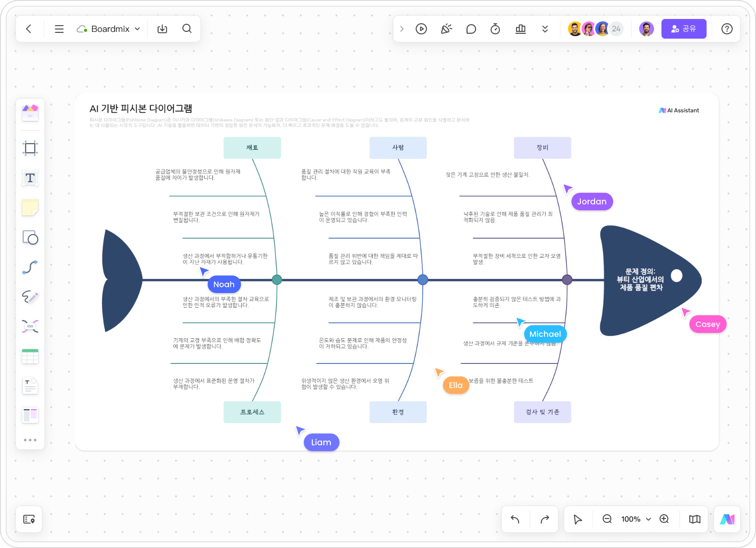Open the Boardmix AI button bottom right

click(727, 519)
